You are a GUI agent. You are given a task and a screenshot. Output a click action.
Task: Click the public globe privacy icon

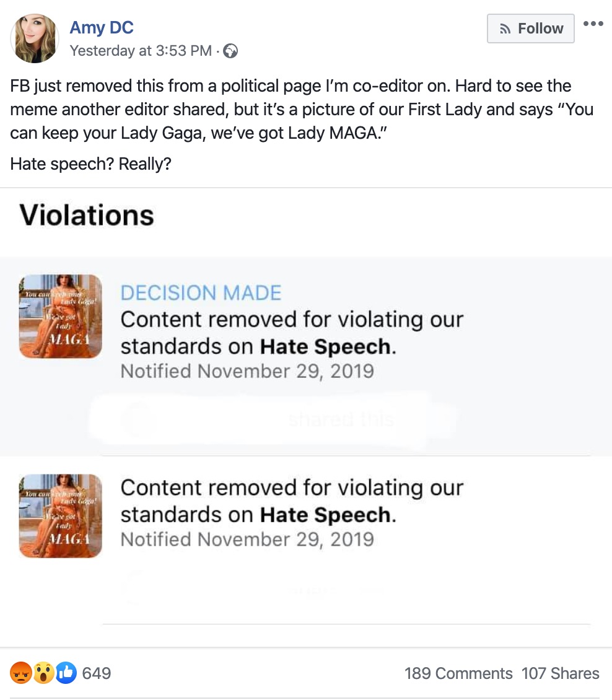[230, 51]
